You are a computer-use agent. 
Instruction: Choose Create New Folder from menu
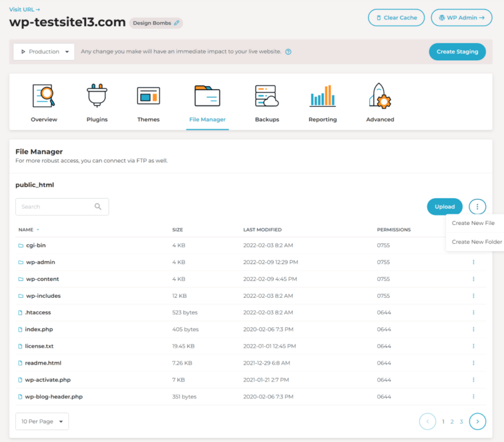476,242
